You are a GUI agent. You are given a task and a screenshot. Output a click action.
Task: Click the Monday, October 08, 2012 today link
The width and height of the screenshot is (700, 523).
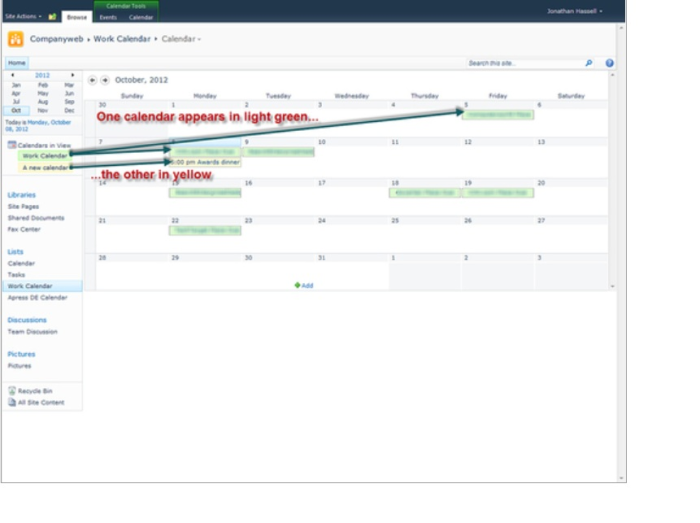(39, 125)
